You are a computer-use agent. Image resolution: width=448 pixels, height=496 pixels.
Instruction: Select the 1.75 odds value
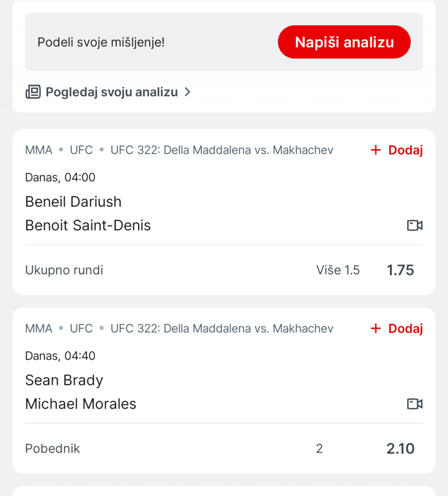click(400, 270)
